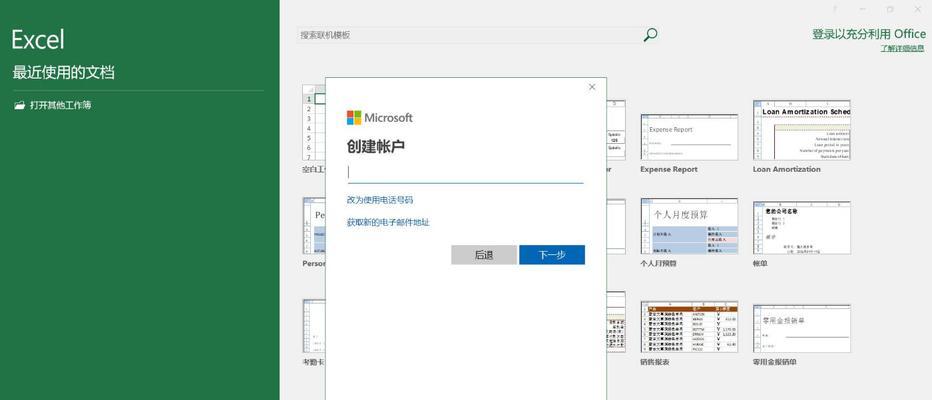The height and width of the screenshot is (400, 932).
Task: Select the Loan Amortization template thumbnail
Action: (801, 130)
